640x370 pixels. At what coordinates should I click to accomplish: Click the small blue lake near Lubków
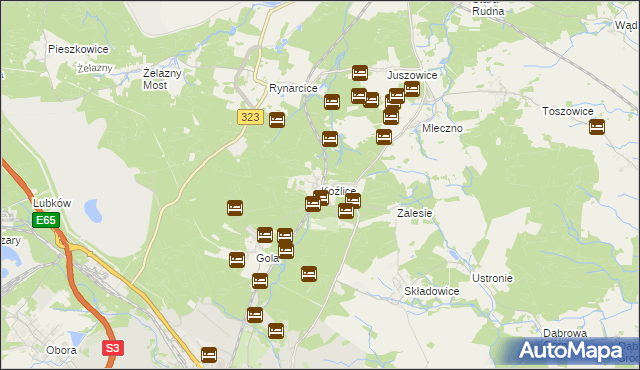93,210
